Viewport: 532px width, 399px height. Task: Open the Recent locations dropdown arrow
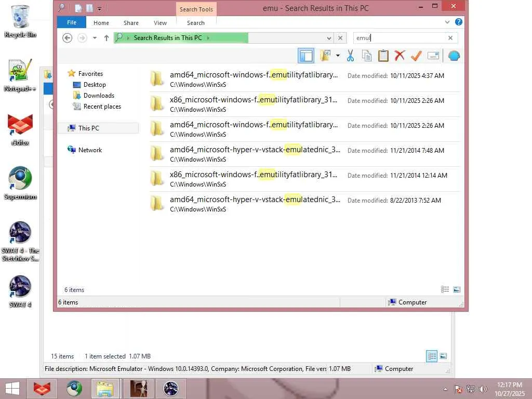click(95, 37)
